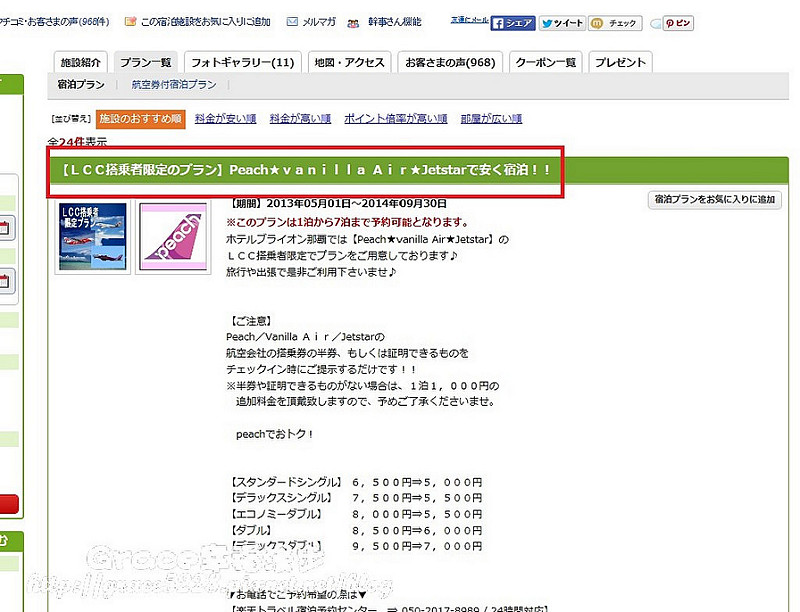Open the 地図・アクセス tab
This screenshot has height=612, width=800.
coord(349,63)
